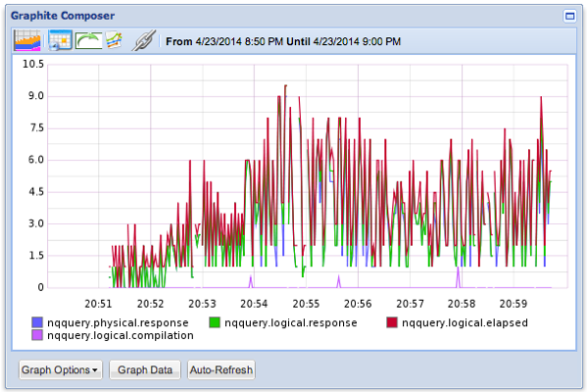The width and height of the screenshot is (588, 392).
Task: Click the purple nqquery.logical.compilation legend swatch
Action: 38,335
